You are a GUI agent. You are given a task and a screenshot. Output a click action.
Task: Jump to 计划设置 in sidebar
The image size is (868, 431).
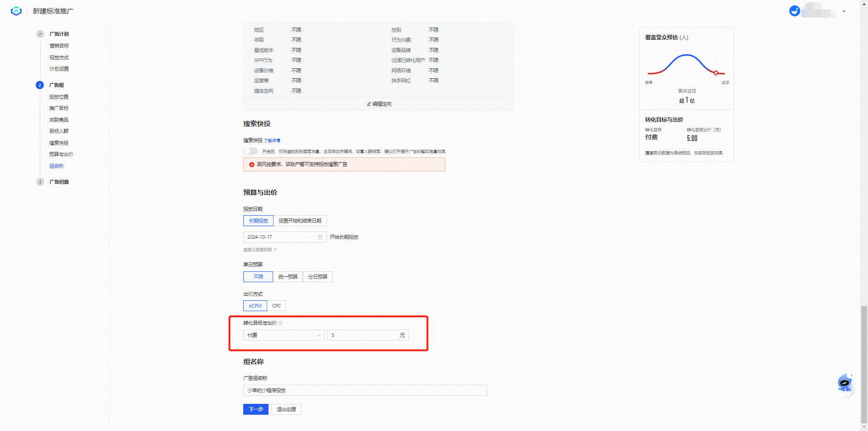click(x=59, y=69)
